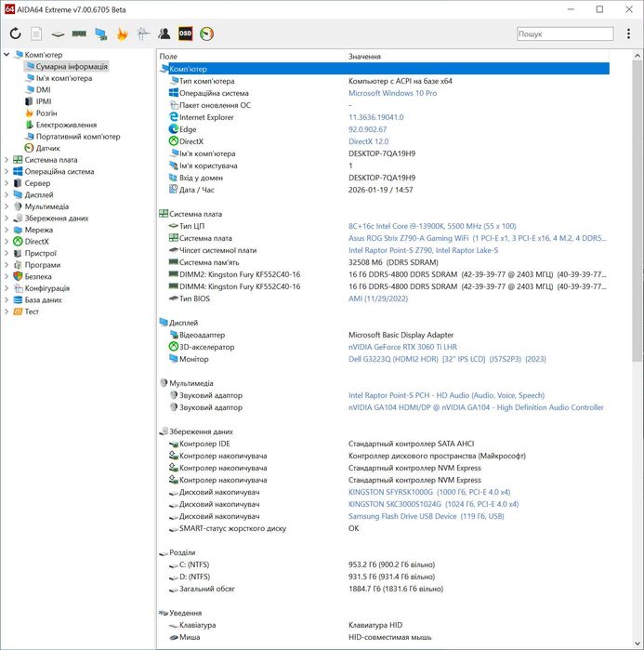Launch the system stability test flame icon
The height and width of the screenshot is (650, 644).
122,33
